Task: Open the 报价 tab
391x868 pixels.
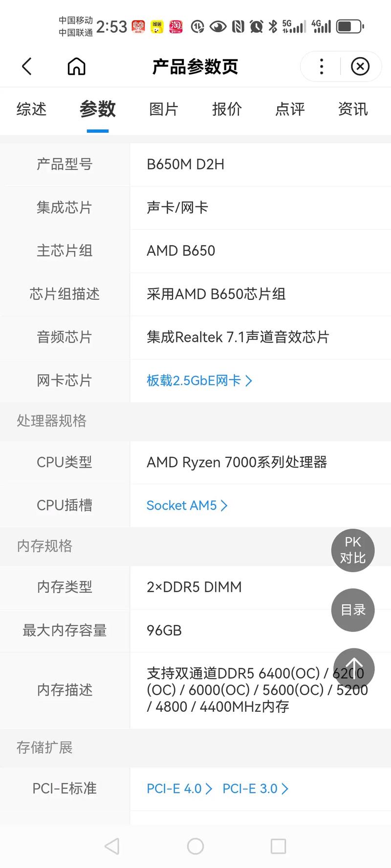Action: (226, 109)
